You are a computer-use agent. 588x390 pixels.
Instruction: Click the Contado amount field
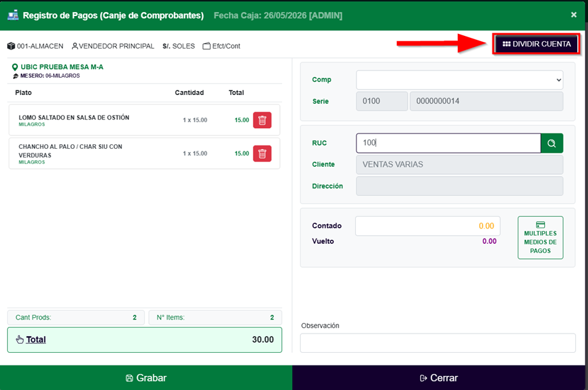tap(427, 226)
